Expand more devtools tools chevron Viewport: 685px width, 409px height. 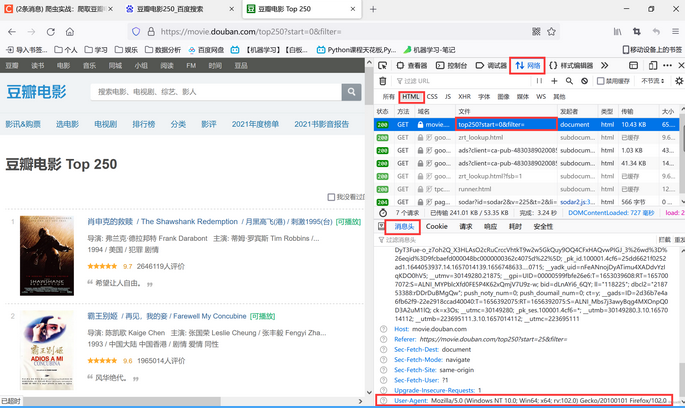point(604,66)
